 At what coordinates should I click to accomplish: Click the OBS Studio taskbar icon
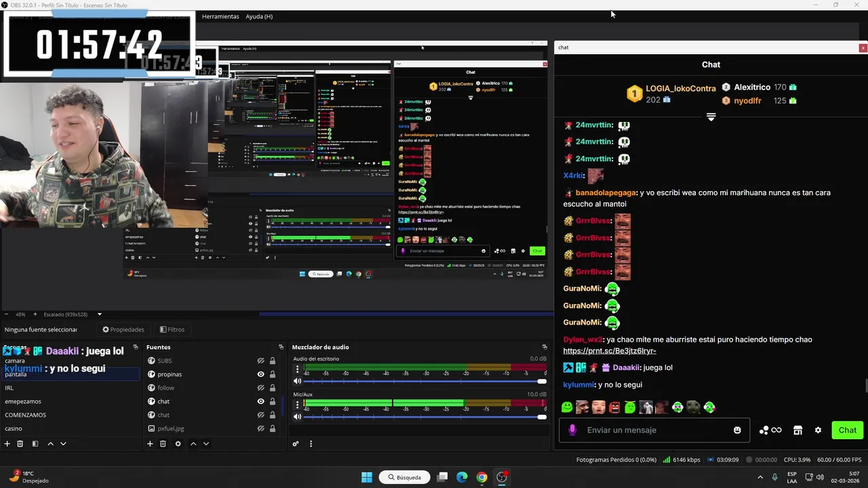[x=502, y=477]
